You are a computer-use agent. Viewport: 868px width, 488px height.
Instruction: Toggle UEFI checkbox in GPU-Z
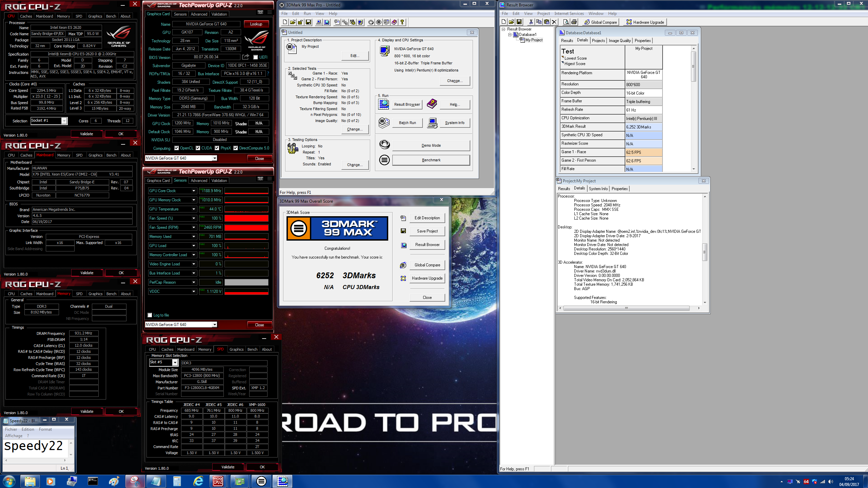[256, 57]
